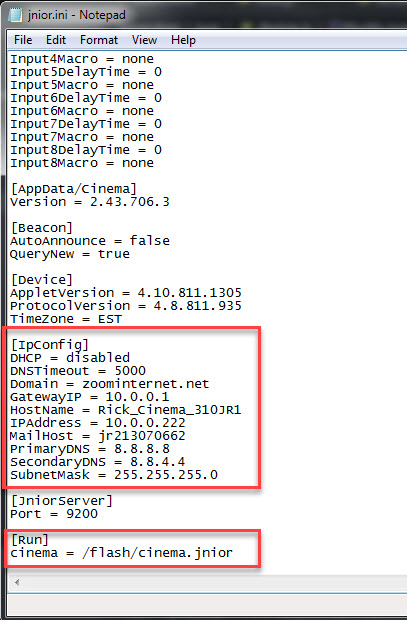Open the Help menu

pyautogui.click(x=183, y=40)
